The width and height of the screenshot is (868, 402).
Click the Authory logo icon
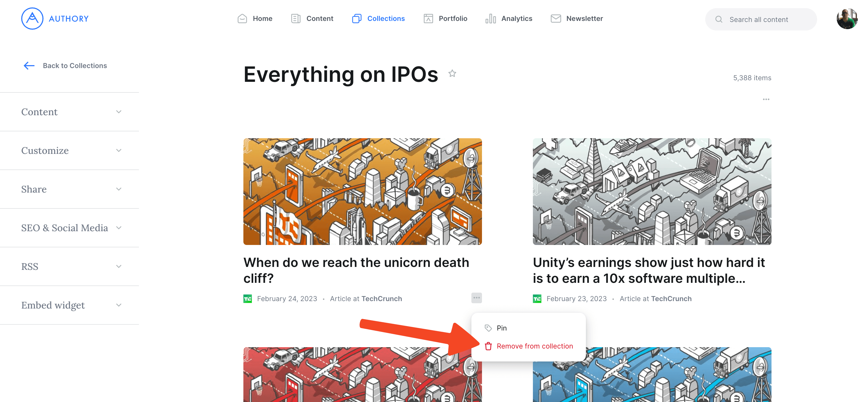click(x=32, y=19)
